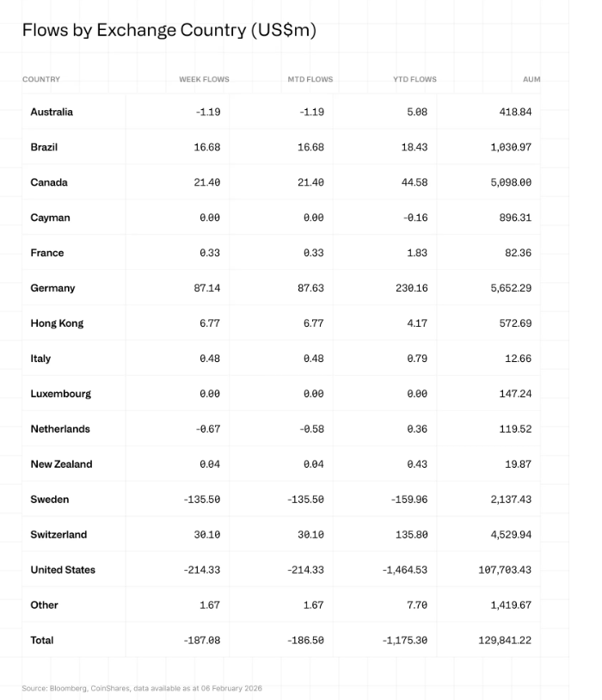This screenshot has height=700, width=602.
Task: Click the United States row label
Action: pos(63,570)
